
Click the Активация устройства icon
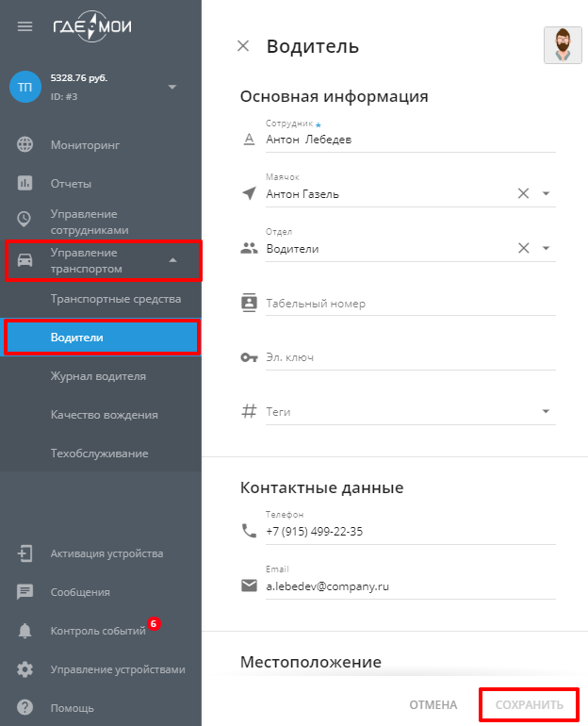[25, 553]
